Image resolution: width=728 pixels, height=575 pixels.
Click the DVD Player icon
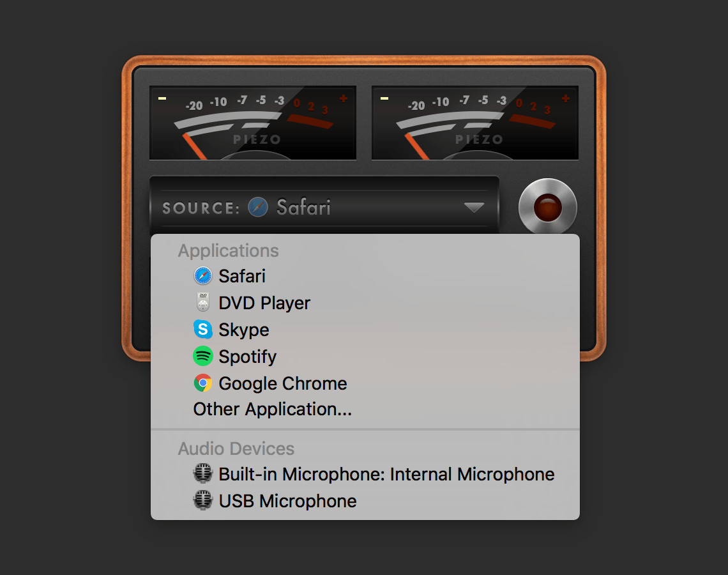point(203,302)
